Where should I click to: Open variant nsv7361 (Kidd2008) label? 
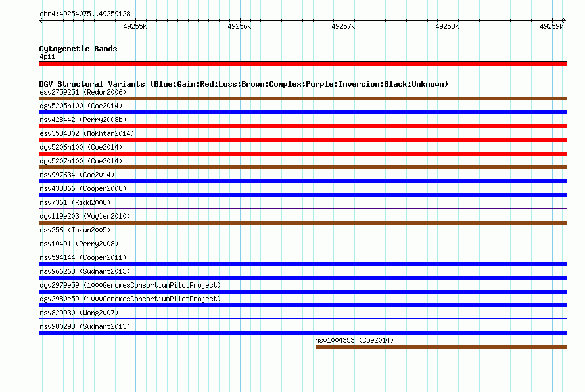pyautogui.click(x=75, y=202)
